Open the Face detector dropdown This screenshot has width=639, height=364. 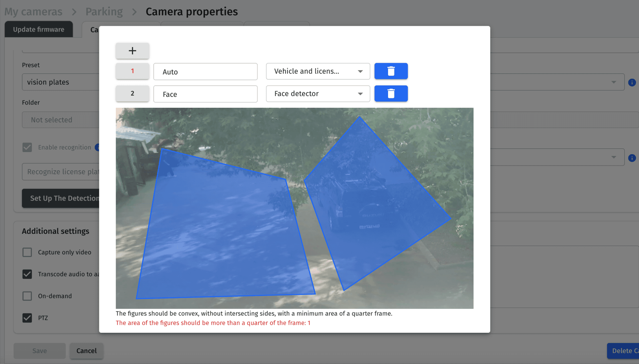pos(318,94)
